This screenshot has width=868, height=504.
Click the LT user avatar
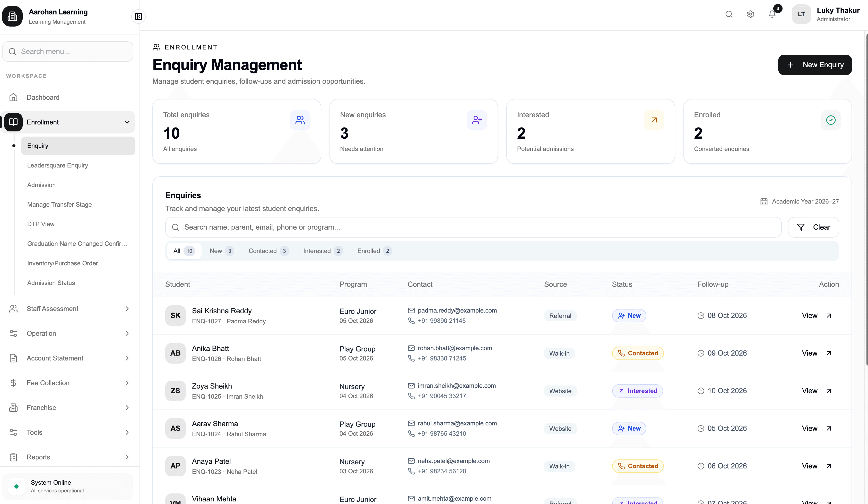pos(802,14)
